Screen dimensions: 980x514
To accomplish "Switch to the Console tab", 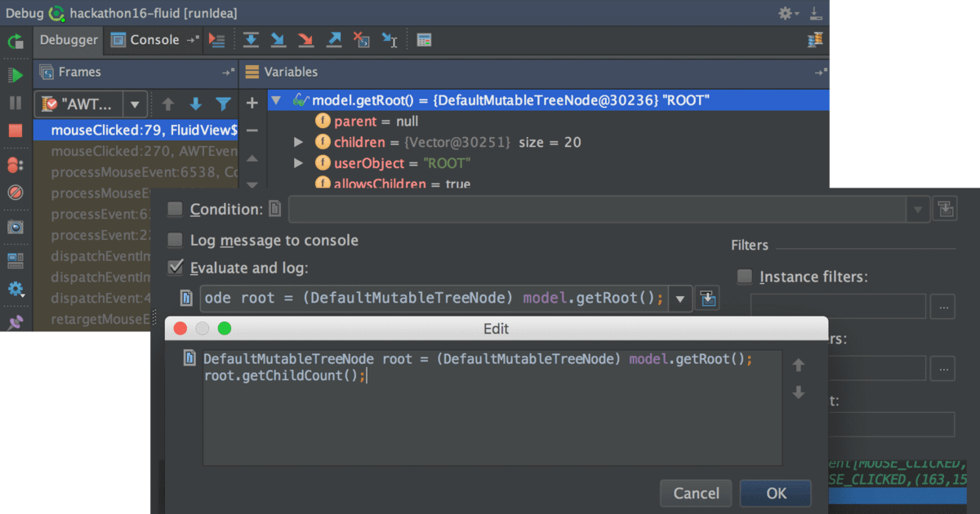I will pos(155,39).
